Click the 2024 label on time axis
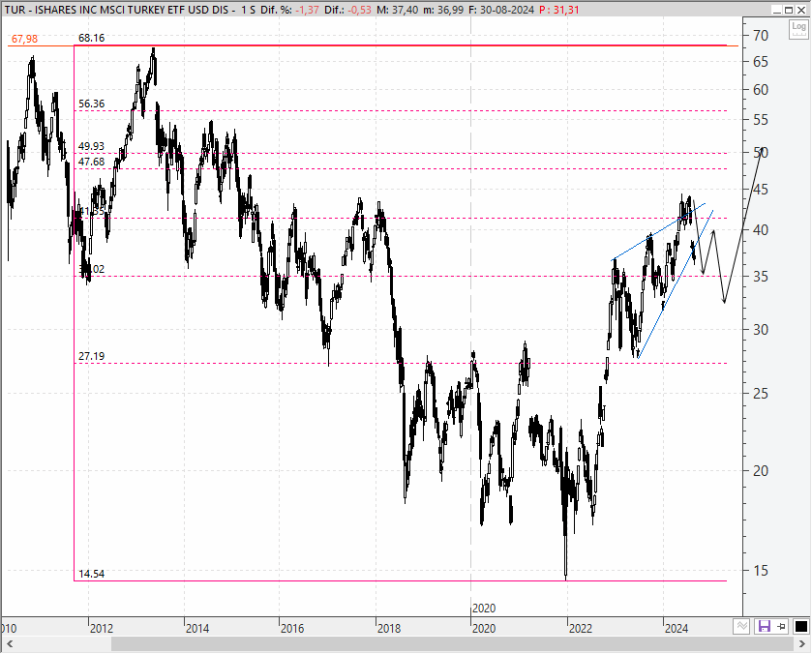The width and height of the screenshot is (812, 654). click(x=677, y=629)
